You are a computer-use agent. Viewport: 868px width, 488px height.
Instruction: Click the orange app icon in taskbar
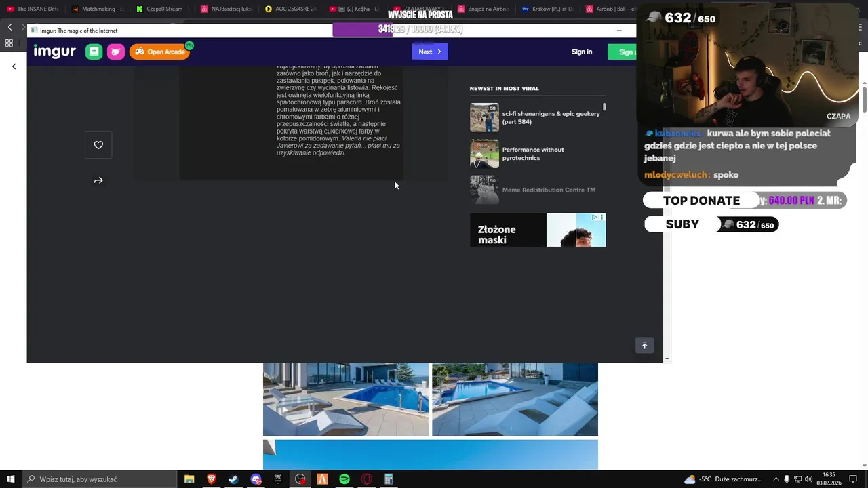click(322, 479)
